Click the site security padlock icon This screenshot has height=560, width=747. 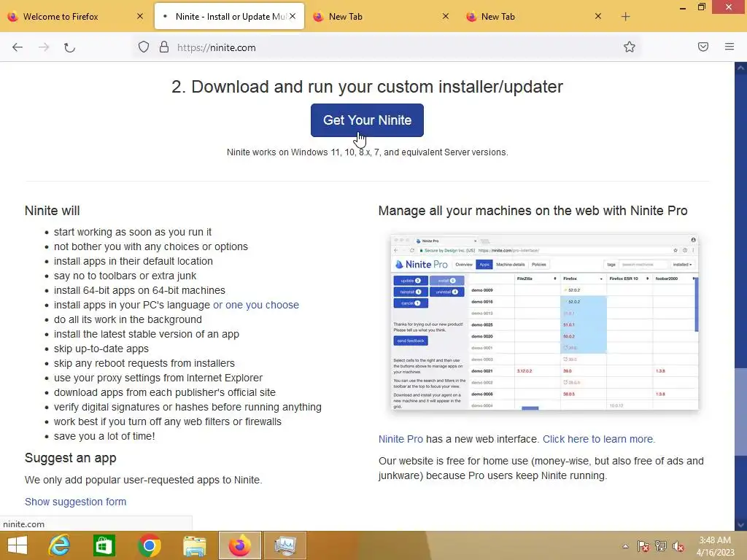tap(164, 47)
